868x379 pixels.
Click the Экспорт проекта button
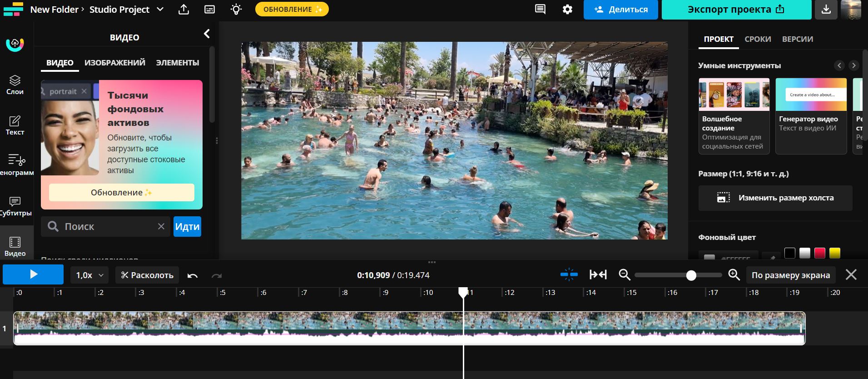pyautogui.click(x=736, y=10)
